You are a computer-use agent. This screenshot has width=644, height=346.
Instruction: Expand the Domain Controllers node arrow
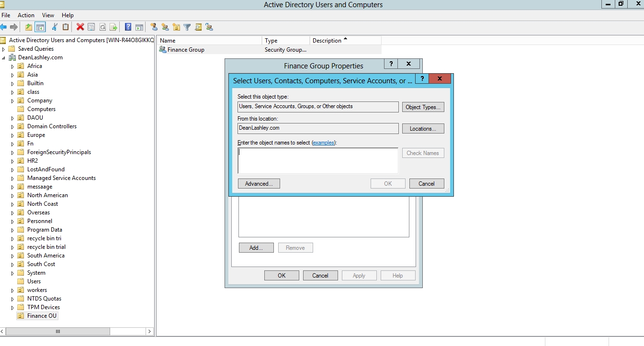click(x=13, y=127)
